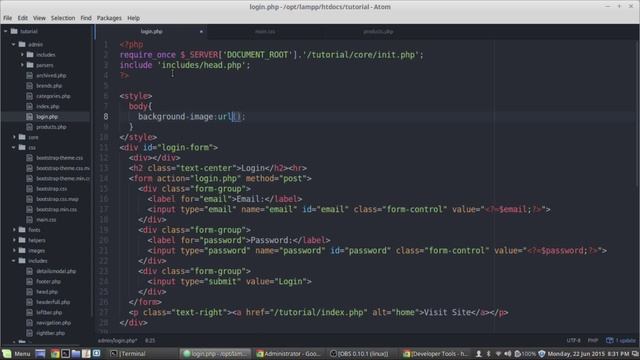
Task: Place cursor inside url() parentheses on line 8
Action: click(236, 117)
